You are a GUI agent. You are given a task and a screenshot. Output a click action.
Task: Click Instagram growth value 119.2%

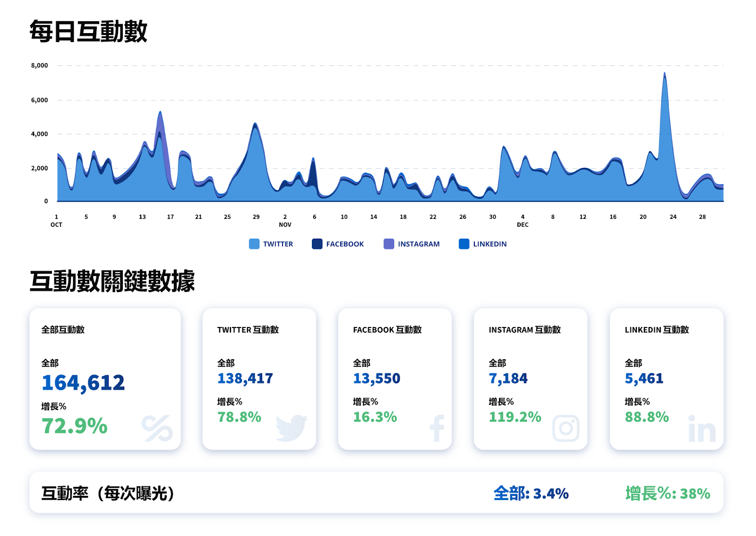(515, 417)
